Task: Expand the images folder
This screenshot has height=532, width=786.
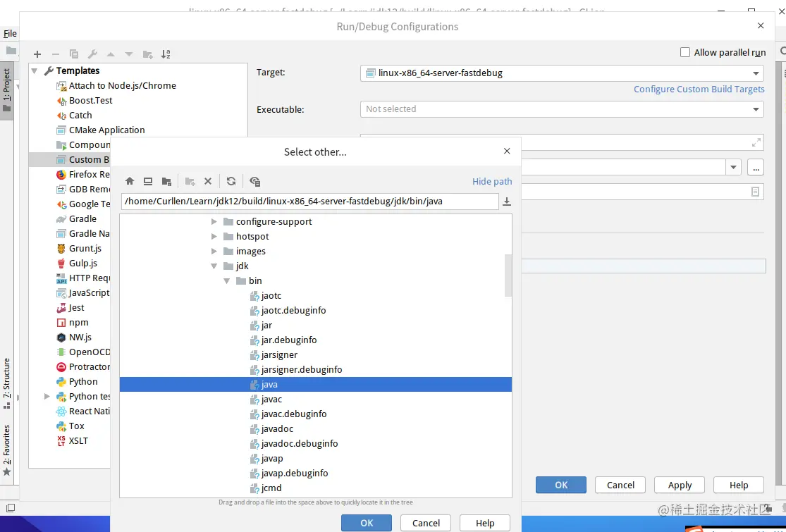Action: [214, 251]
